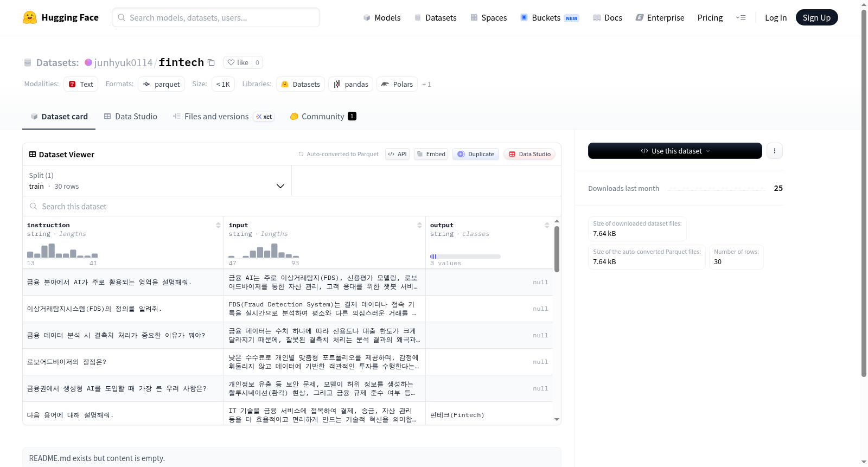Select the parquet format tag
868x467 pixels.
click(162, 84)
